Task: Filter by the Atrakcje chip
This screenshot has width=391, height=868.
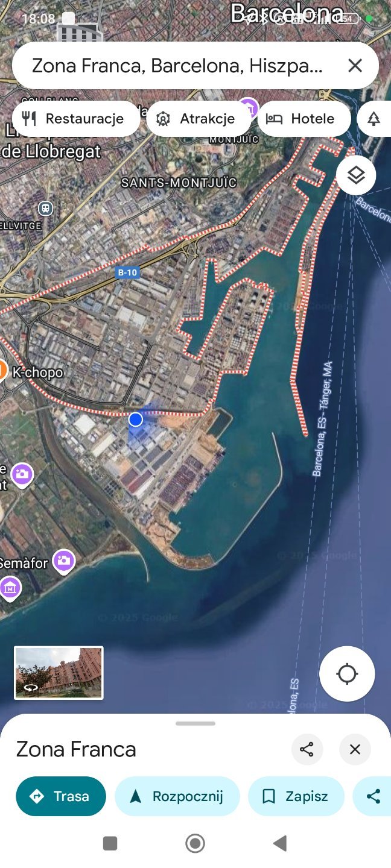Action: coord(199,119)
